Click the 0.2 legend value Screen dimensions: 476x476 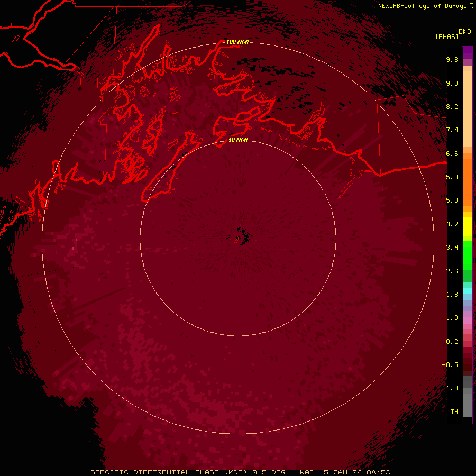452,342
